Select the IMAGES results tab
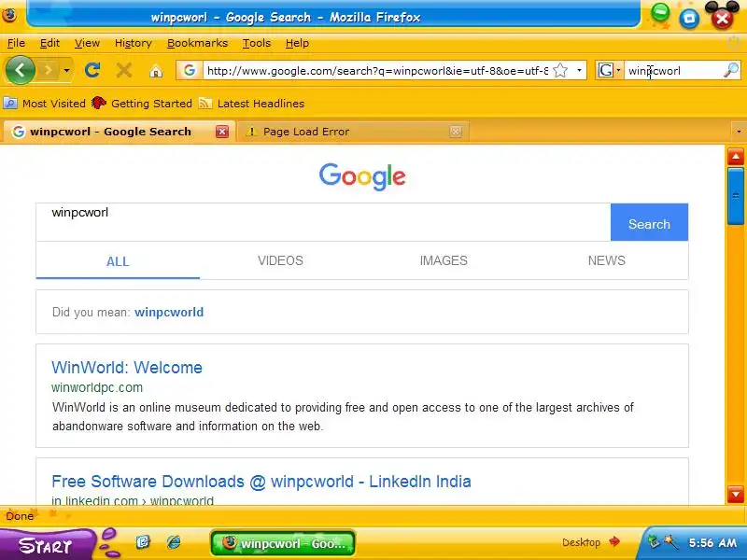 point(443,260)
